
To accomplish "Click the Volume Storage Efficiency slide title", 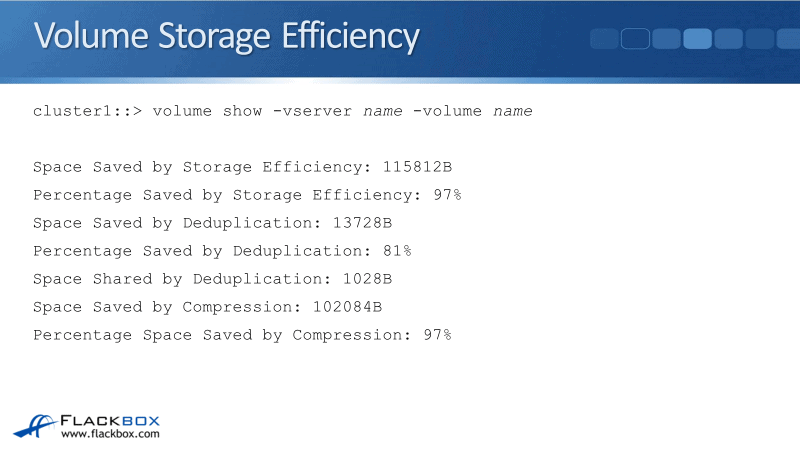I will [x=226, y=36].
